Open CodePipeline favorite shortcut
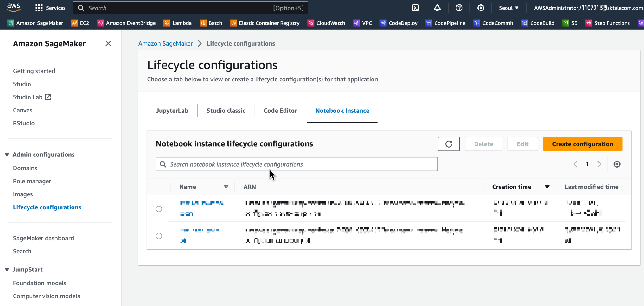Screen dimensions: 644x306 pos(446,23)
